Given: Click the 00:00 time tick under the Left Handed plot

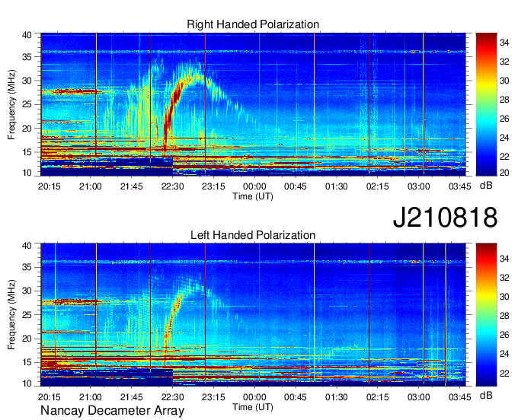Looking at the screenshot, I should [254, 397].
